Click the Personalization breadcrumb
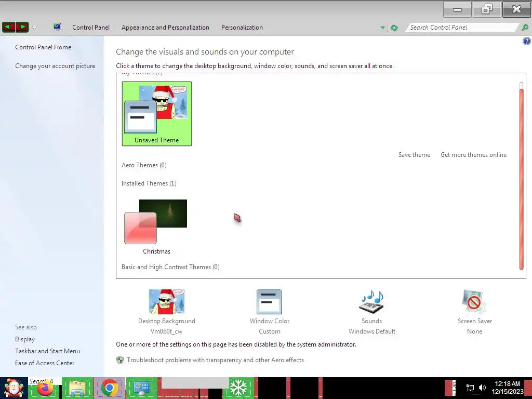This screenshot has width=532, height=399. pos(242,28)
